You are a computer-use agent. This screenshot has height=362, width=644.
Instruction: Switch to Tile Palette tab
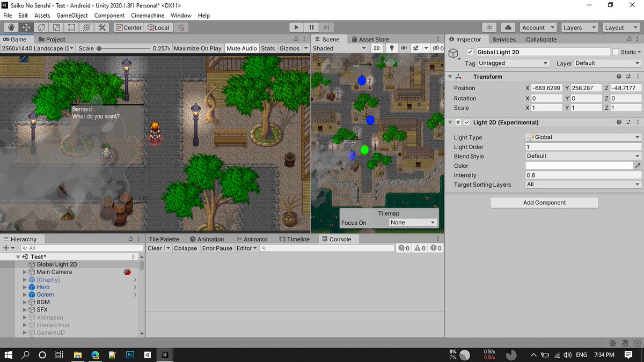[x=164, y=239]
